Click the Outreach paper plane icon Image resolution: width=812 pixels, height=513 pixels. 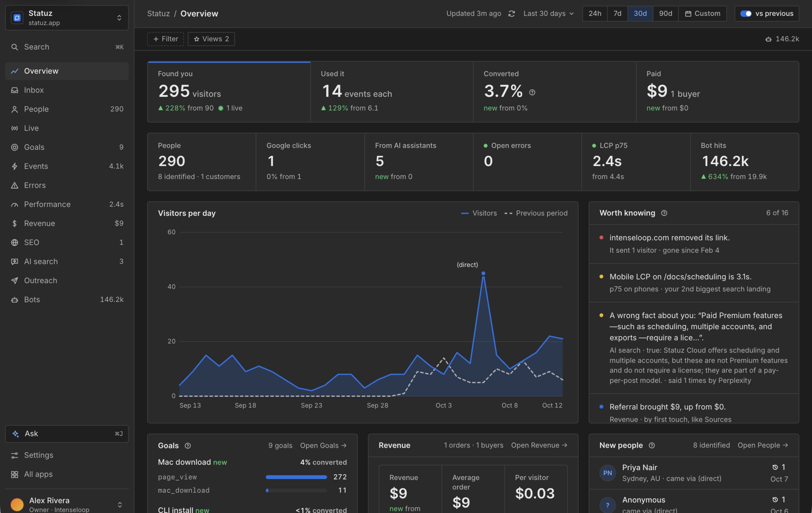pyautogui.click(x=14, y=280)
